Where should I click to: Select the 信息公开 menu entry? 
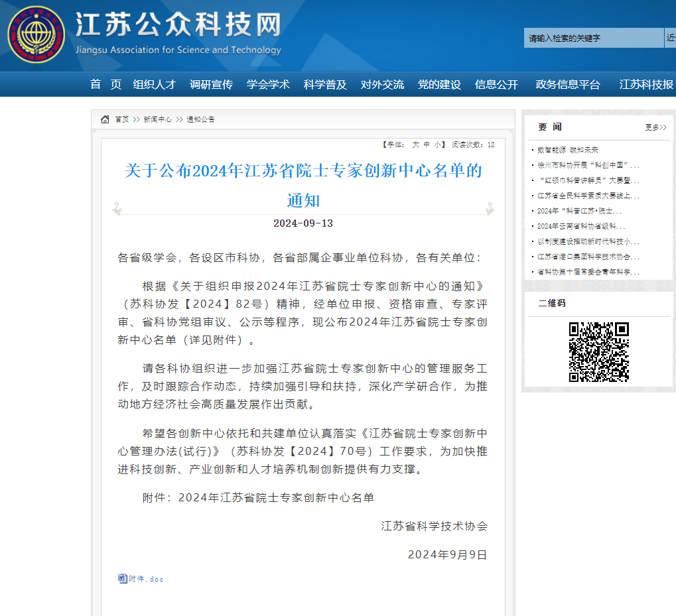(x=496, y=84)
